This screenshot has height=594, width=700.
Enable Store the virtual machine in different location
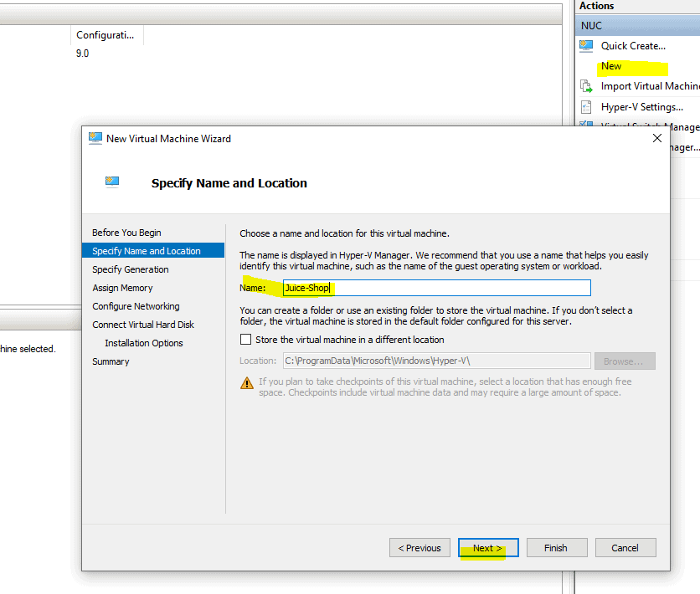pyautogui.click(x=245, y=340)
